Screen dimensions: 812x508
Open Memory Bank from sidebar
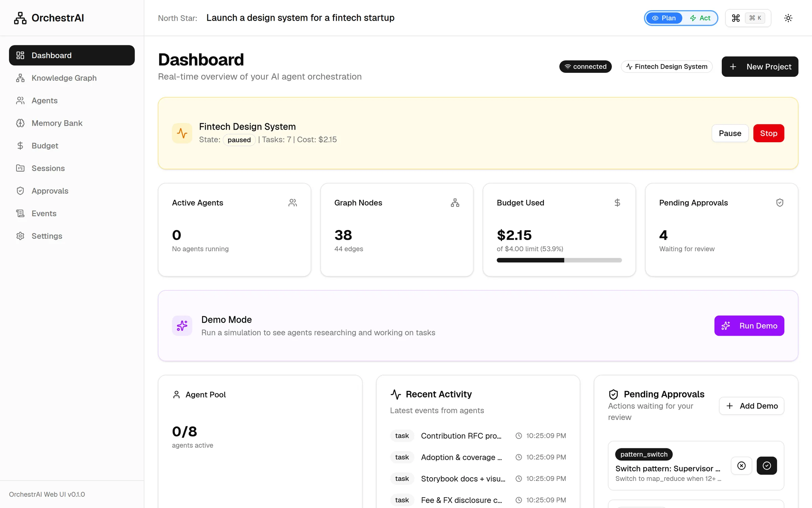[72, 123]
